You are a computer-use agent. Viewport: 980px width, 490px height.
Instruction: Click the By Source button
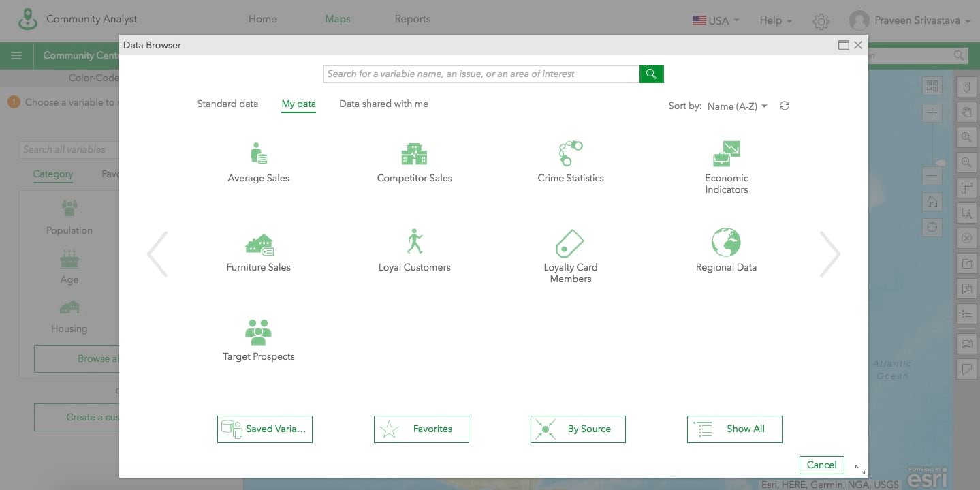578,429
